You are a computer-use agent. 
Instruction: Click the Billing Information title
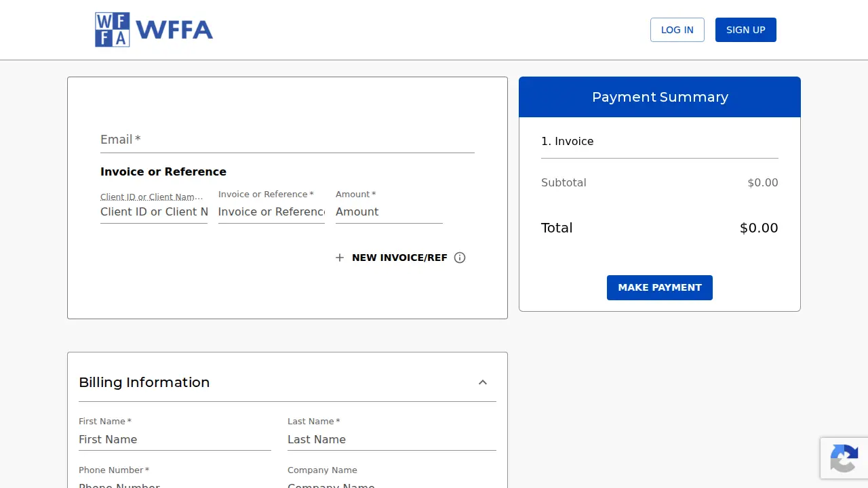pyautogui.click(x=144, y=382)
